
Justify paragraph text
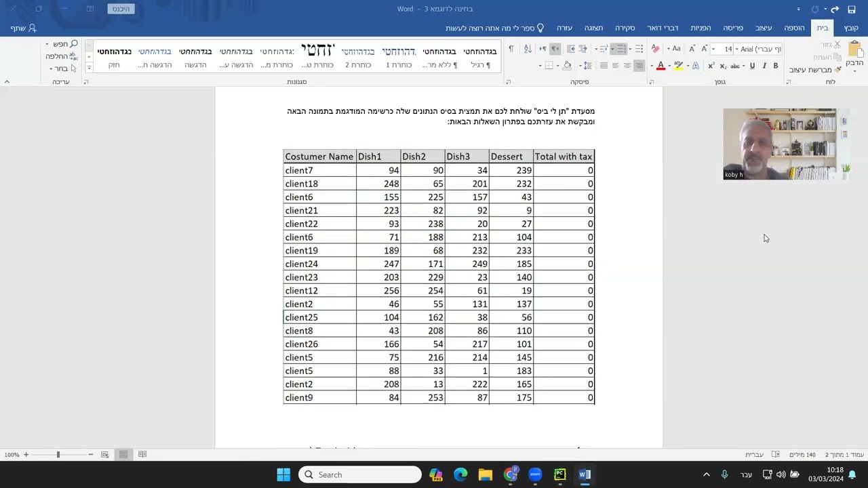(604, 66)
